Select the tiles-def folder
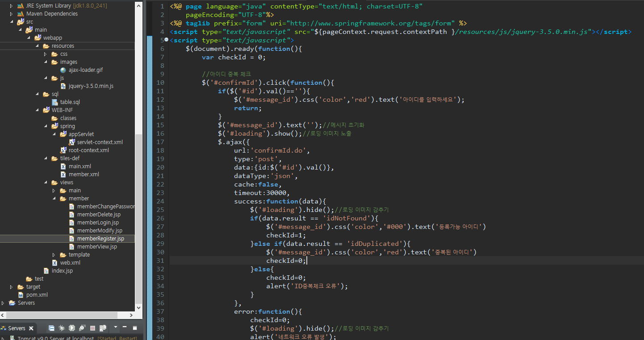Image resolution: width=644 pixels, height=340 pixels. (70, 158)
